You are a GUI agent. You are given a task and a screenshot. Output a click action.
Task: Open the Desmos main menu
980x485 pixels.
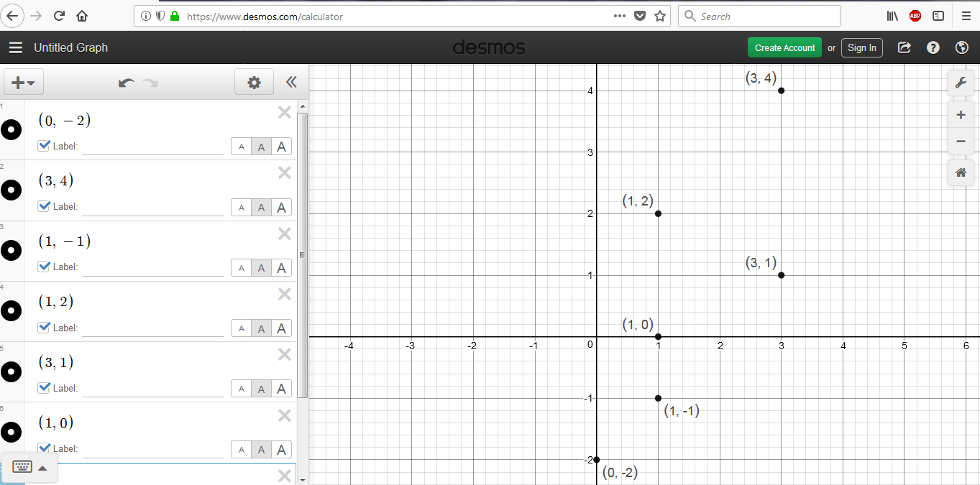pyautogui.click(x=15, y=47)
